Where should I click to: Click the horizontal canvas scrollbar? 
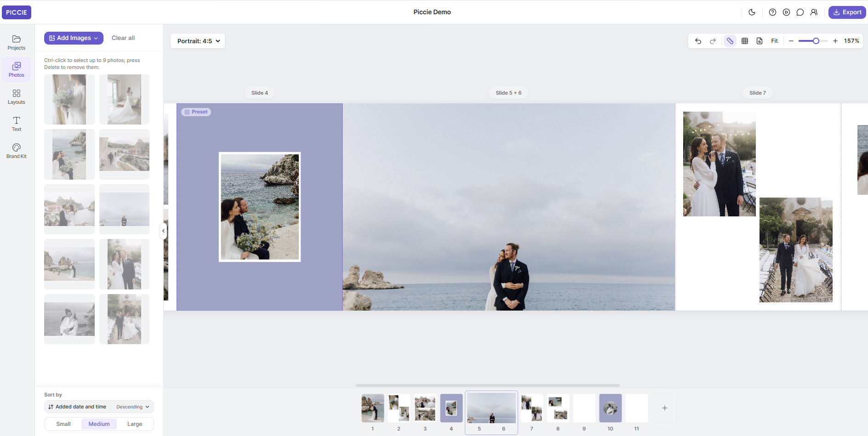point(488,385)
